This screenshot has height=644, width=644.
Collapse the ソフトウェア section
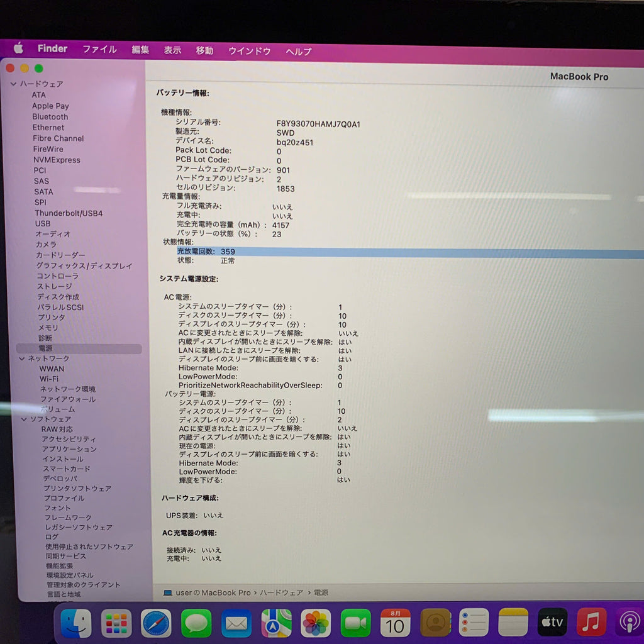click(x=23, y=419)
